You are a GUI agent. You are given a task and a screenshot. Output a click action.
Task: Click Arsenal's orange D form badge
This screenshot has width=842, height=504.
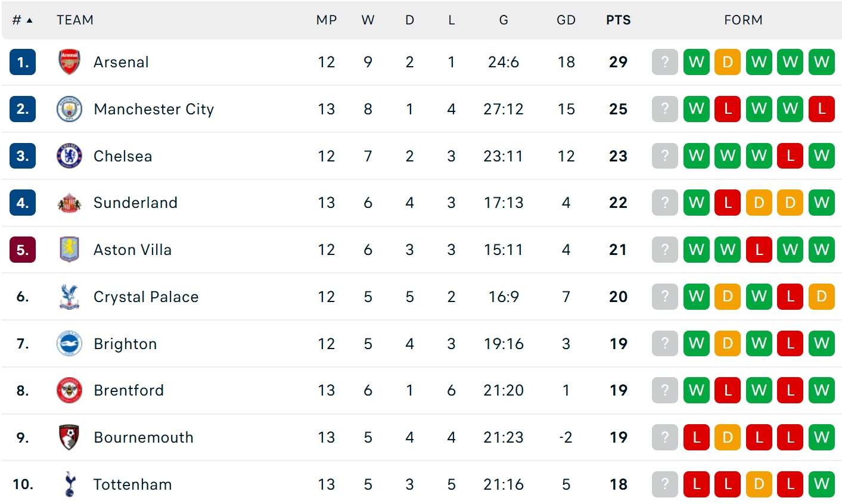click(727, 62)
